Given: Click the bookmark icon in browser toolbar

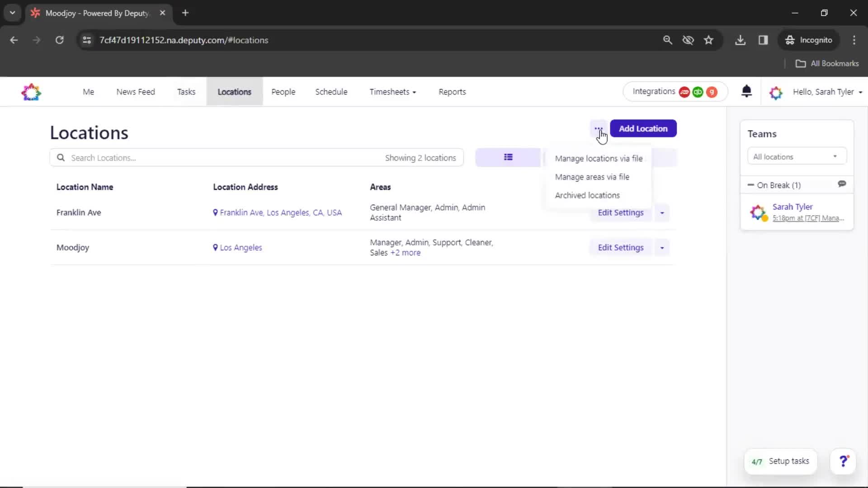Looking at the screenshot, I should (708, 40).
